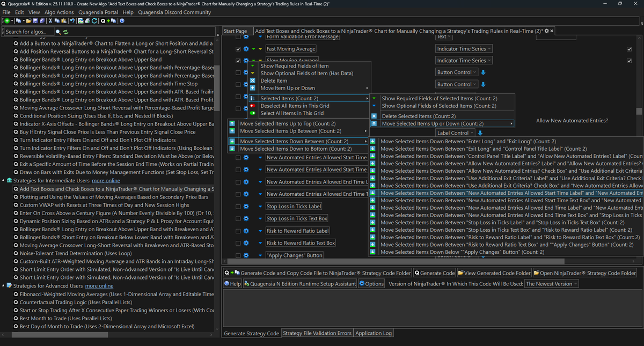Click Quagensia N Edition Runtime Setup Assistant button

[300, 284]
